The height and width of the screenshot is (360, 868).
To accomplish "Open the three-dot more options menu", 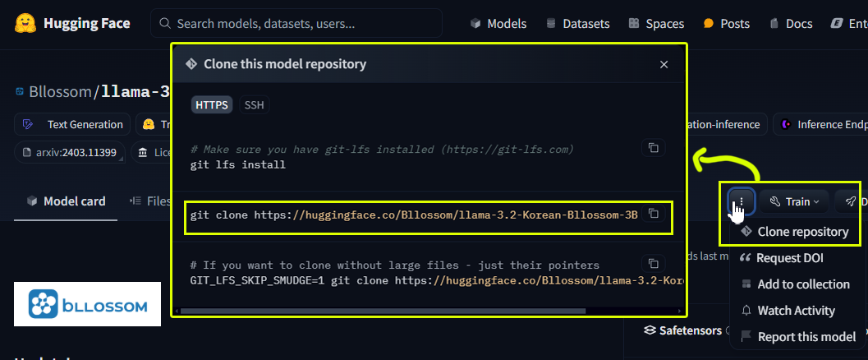I will point(742,201).
